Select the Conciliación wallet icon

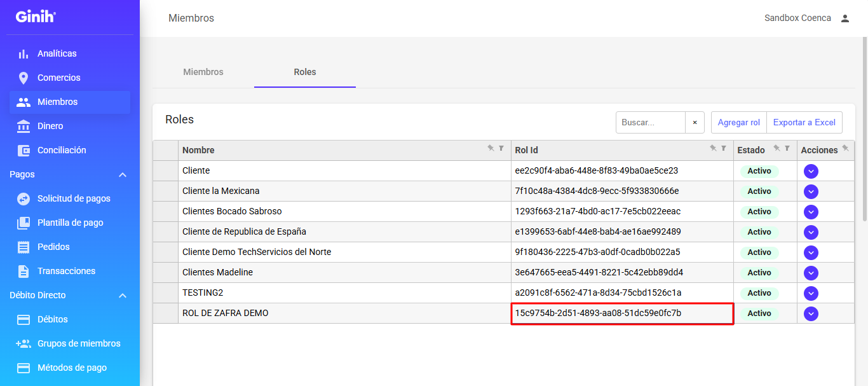coord(24,150)
